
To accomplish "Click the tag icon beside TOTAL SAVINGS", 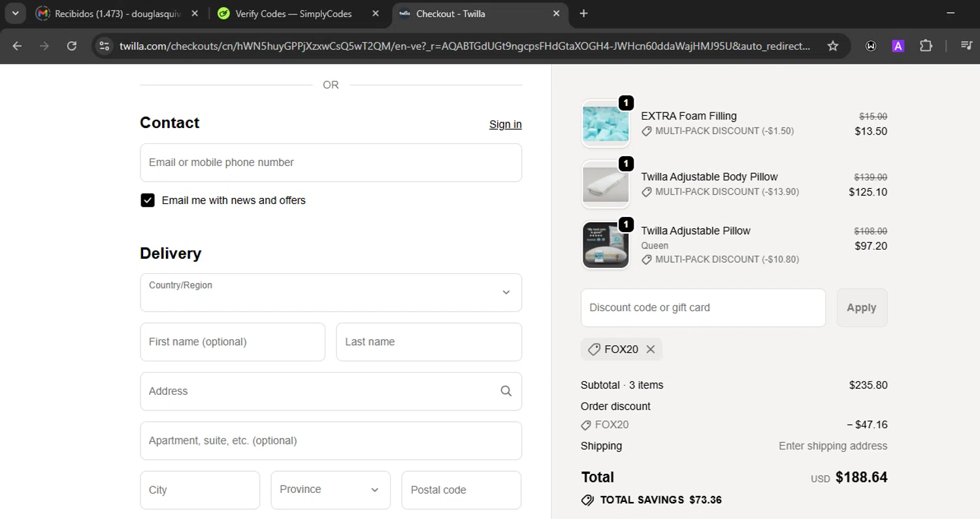I will click(587, 500).
